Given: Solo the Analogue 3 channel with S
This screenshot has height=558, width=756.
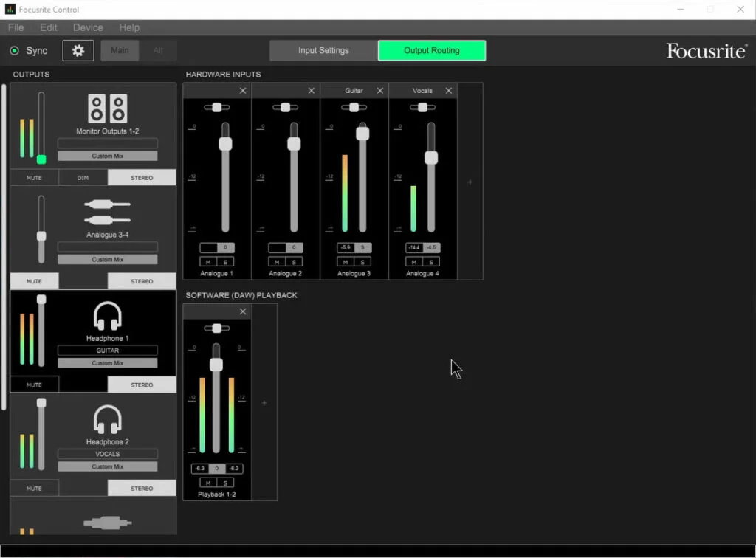Looking at the screenshot, I should [x=362, y=262].
